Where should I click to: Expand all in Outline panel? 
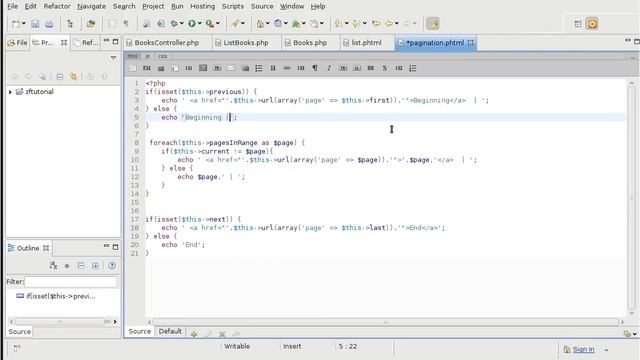coord(95,266)
